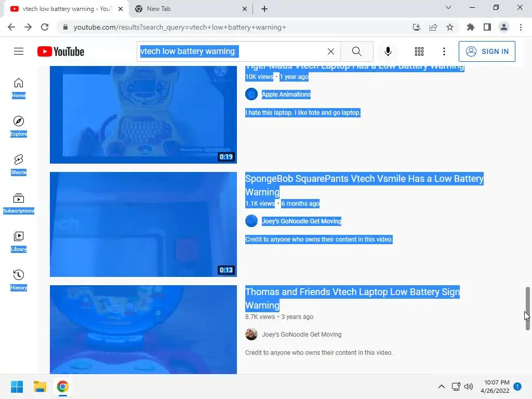Open YouTube settings three-dot menu
The width and height of the screenshot is (532, 399).
(x=444, y=51)
